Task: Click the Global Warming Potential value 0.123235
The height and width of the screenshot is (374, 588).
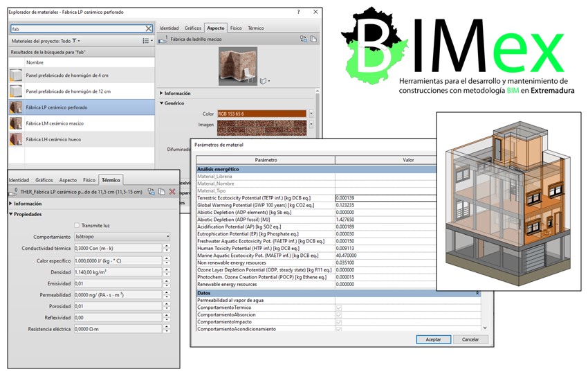Action: point(386,205)
